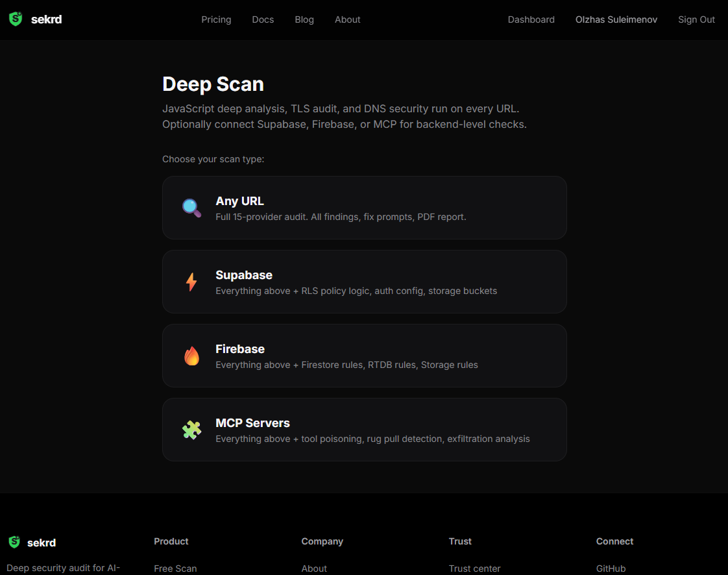The height and width of the screenshot is (575, 728).
Task: Click the "Product" footer column heading
Action: [x=171, y=541]
